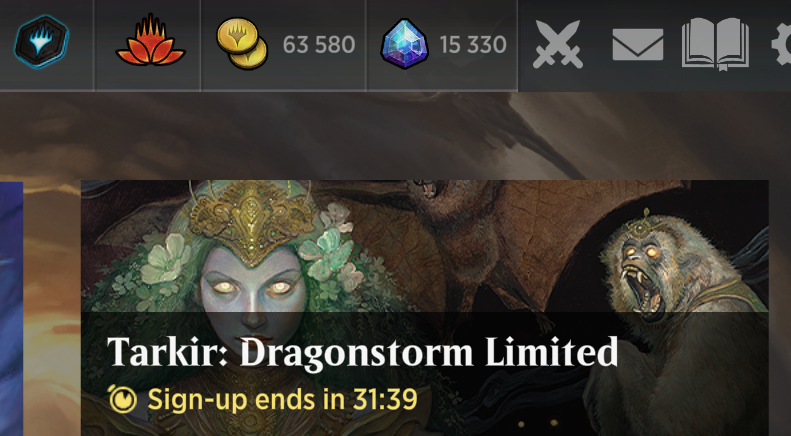The image size is (791, 436).
Task: Open the Arena planeswalker home icon
Action: [x=41, y=41]
